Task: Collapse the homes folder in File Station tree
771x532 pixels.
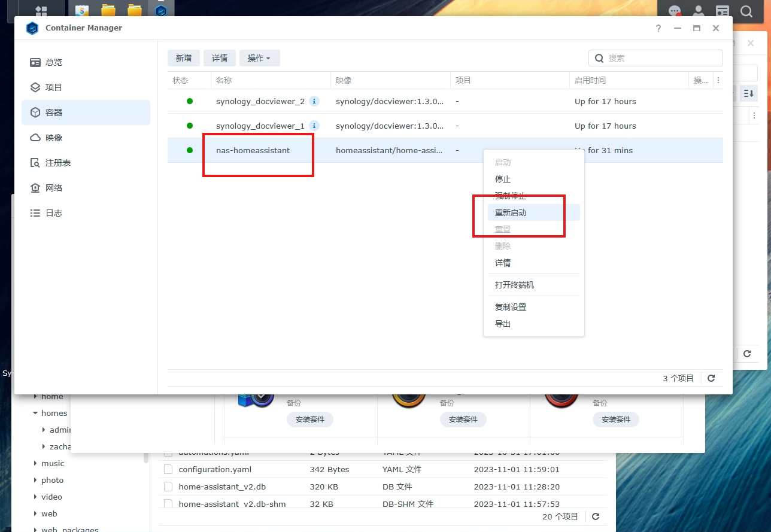Action: pyautogui.click(x=35, y=413)
